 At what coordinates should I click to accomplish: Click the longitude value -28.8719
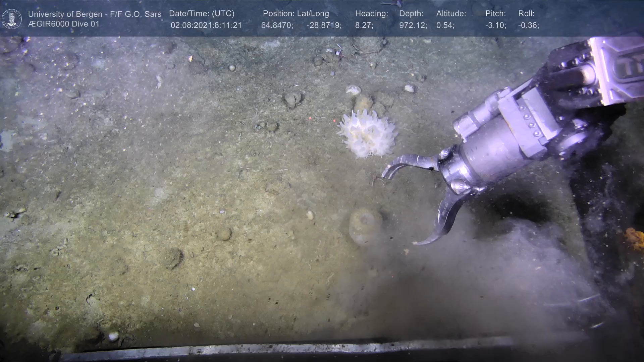[x=324, y=25]
